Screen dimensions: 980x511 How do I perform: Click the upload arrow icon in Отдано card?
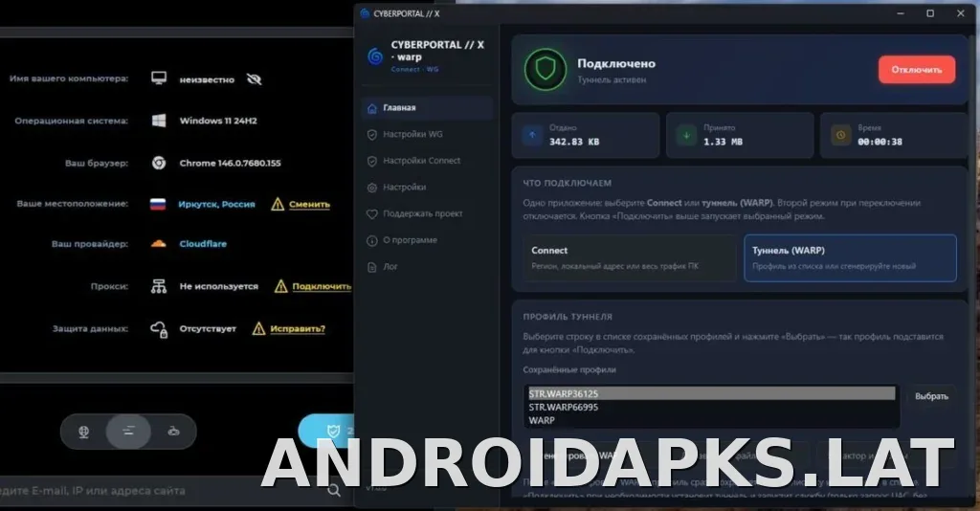pyautogui.click(x=532, y=135)
